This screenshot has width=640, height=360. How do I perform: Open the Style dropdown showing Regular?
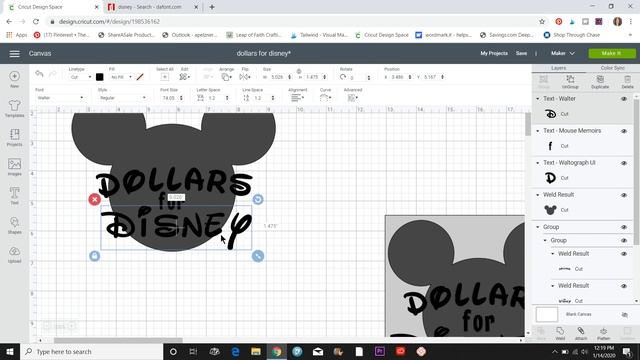tap(122, 98)
